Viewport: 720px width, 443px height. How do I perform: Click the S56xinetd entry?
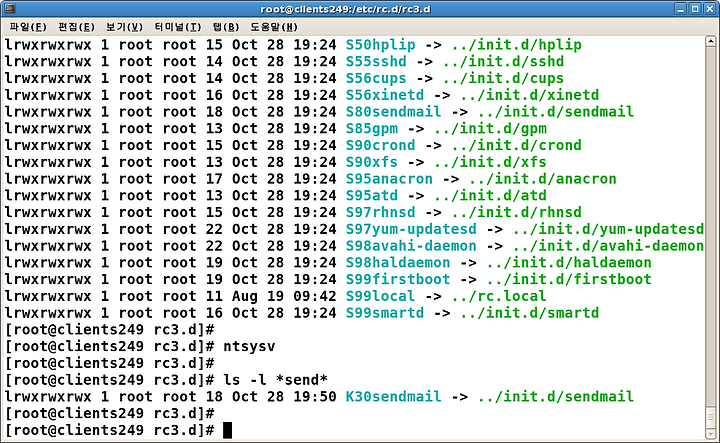click(x=385, y=95)
